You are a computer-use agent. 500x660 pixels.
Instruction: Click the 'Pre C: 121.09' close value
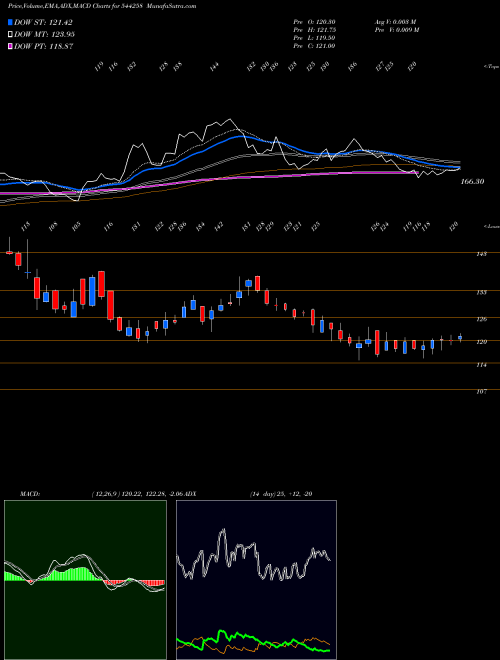pyautogui.click(x=314, y=46)
